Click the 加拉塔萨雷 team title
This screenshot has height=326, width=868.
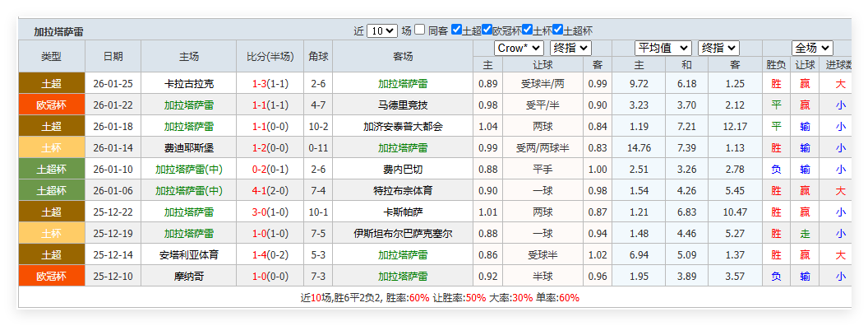(x=58, y=31)
